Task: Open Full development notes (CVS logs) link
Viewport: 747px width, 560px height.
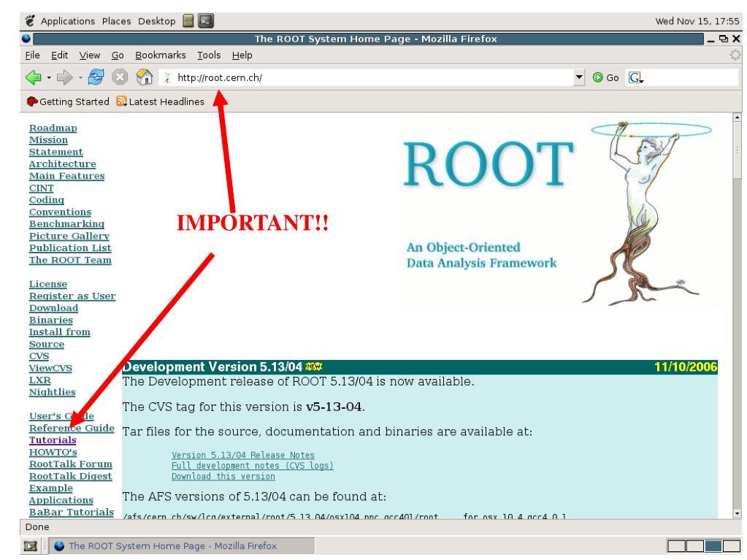Action: tap(253, 466)
